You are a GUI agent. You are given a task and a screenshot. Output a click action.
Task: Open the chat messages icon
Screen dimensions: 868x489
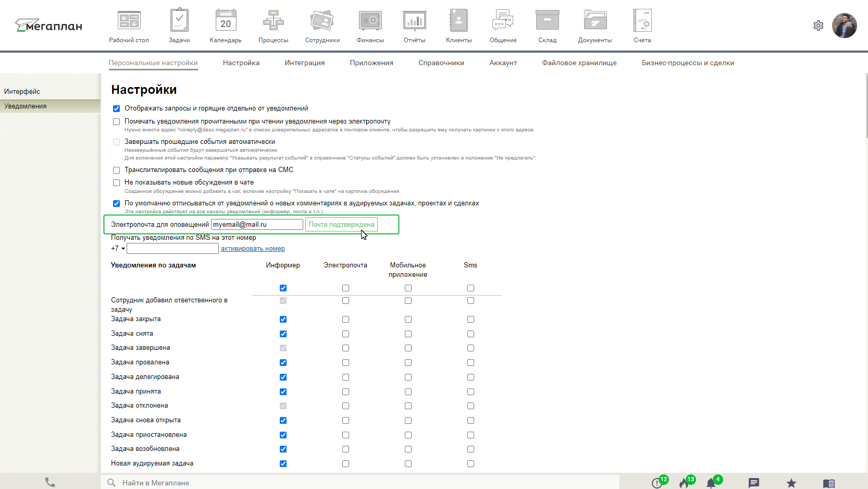pos(754,483)
